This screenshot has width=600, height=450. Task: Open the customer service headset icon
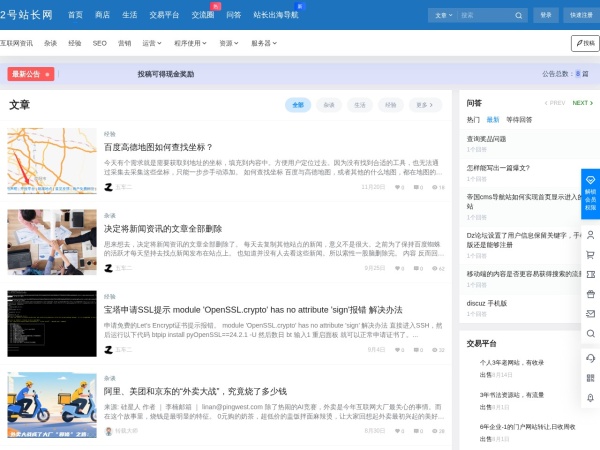590,358
